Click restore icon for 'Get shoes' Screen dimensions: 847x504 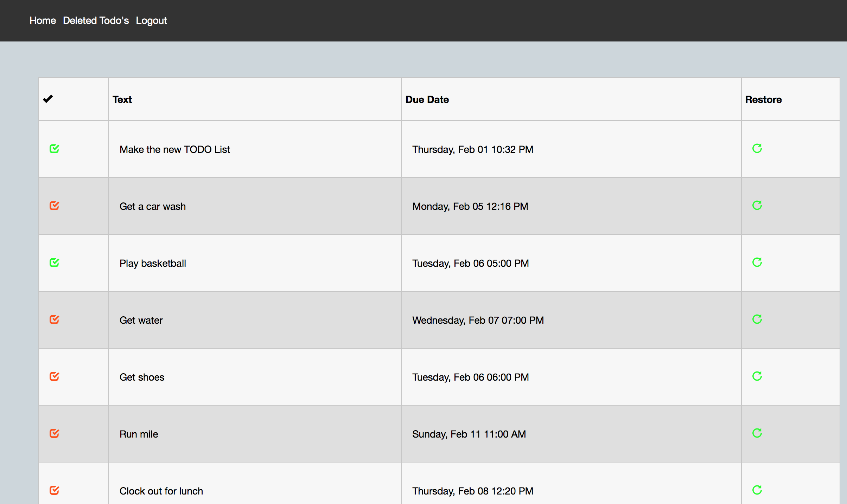tap(757, 376)
